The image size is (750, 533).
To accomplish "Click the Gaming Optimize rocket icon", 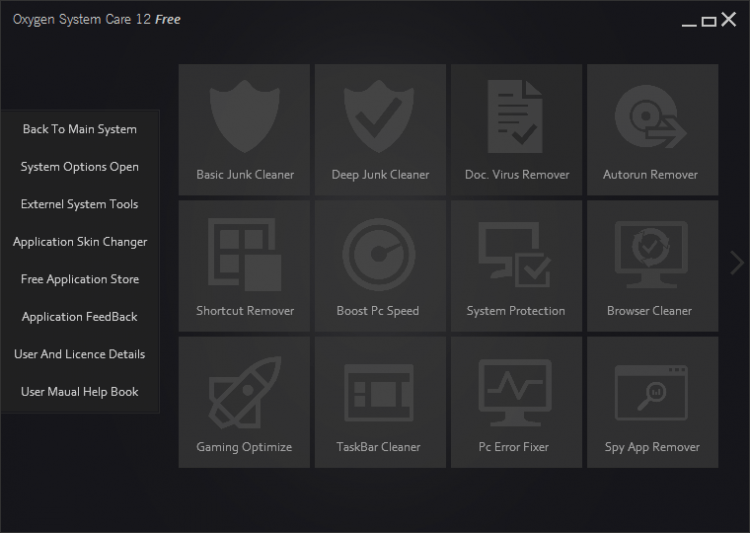I will click(245, 390).
